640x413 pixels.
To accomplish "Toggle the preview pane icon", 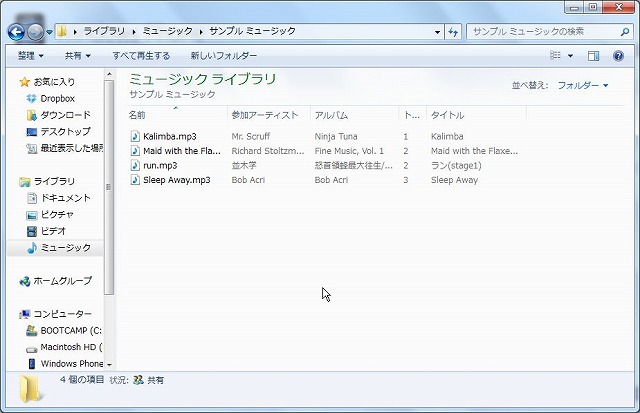I will (x=593, y=56).
